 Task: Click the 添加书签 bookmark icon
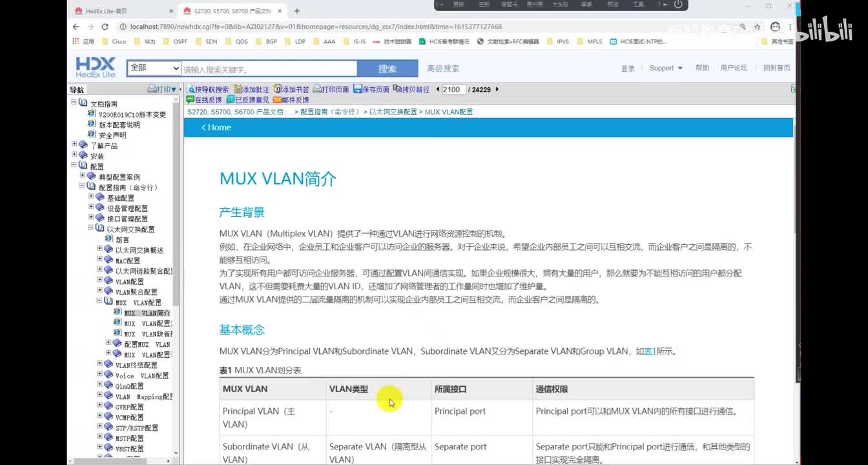[278, 90]
